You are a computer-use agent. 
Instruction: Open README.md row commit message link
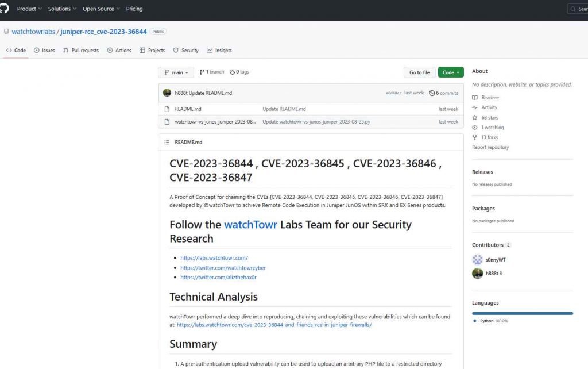pyautogui.click(x=284, y=109)
